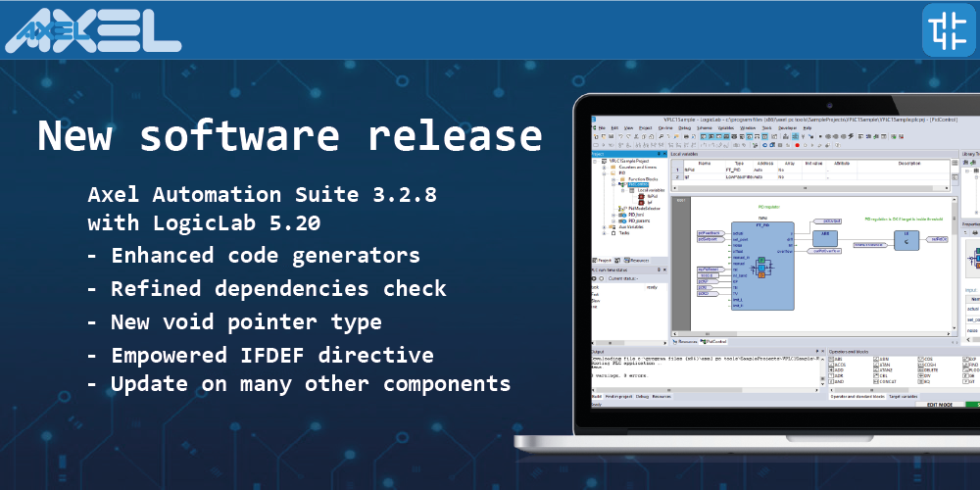The height and width of the screenshot is (490, 980).
Task: Pick the ADD operator icon
Action: [x=831, y=370]
